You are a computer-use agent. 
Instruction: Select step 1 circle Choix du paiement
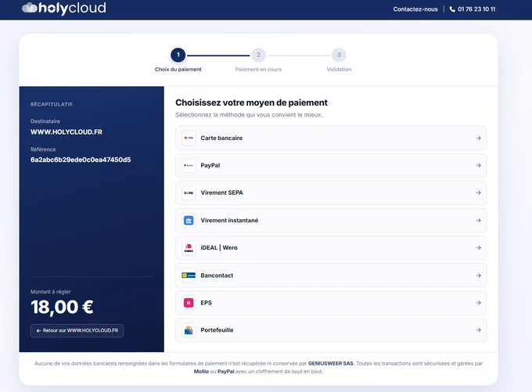(x=178, y=55)
